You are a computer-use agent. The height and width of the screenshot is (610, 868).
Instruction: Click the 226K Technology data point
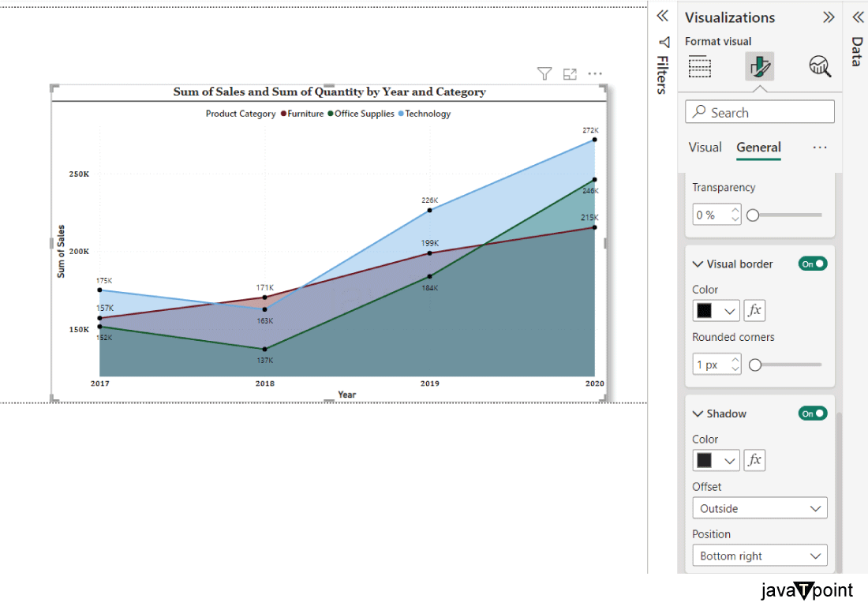(x=429, y=211)
